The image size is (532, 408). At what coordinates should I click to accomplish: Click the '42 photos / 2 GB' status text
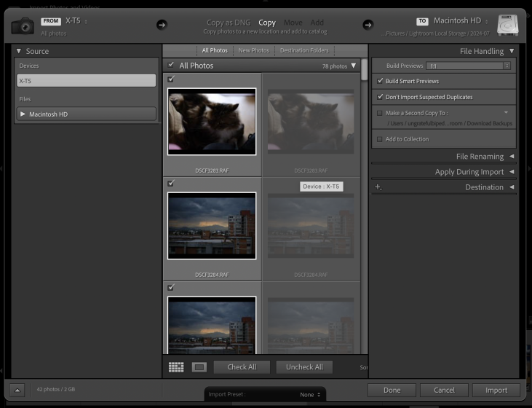(56, 389)
